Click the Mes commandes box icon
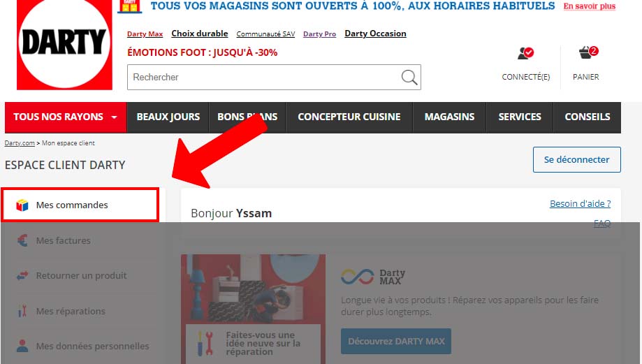 point(22,205)
